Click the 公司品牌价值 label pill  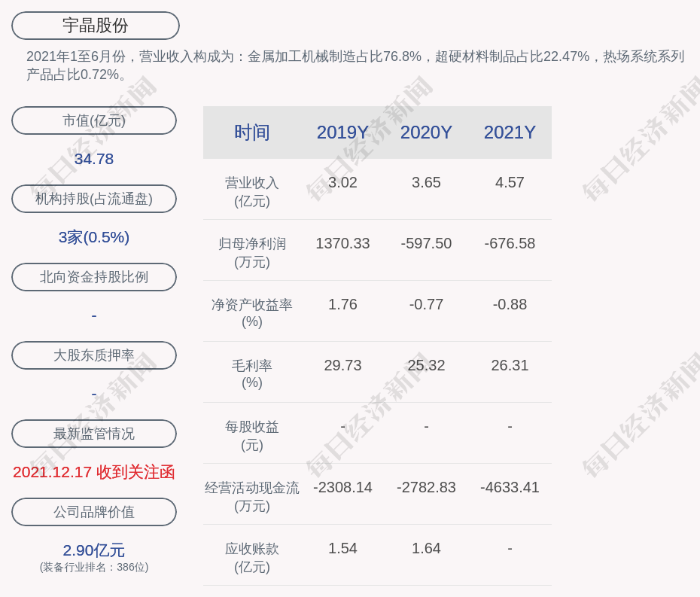(94, 512)
